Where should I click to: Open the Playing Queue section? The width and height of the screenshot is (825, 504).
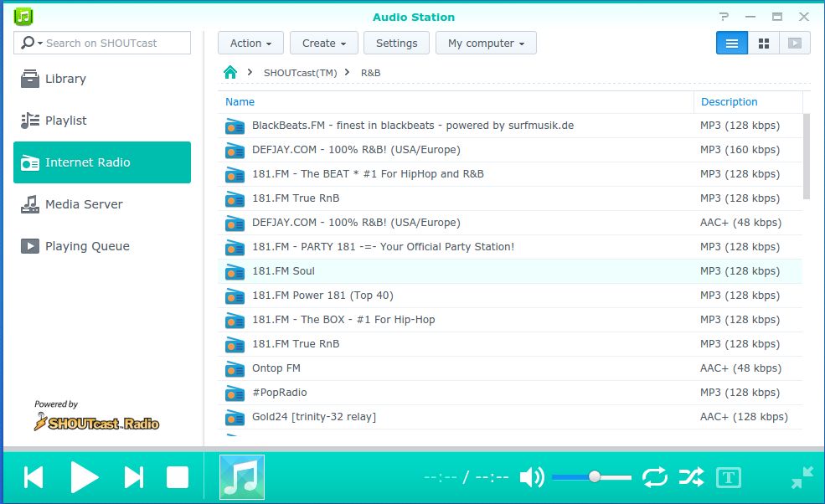pyautogui.click(x=102, y=246)
